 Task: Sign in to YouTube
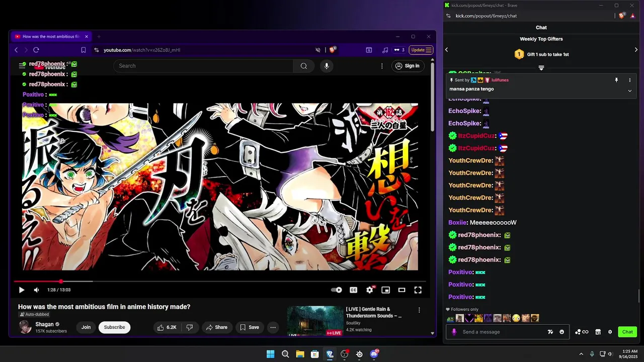(407, 66)
